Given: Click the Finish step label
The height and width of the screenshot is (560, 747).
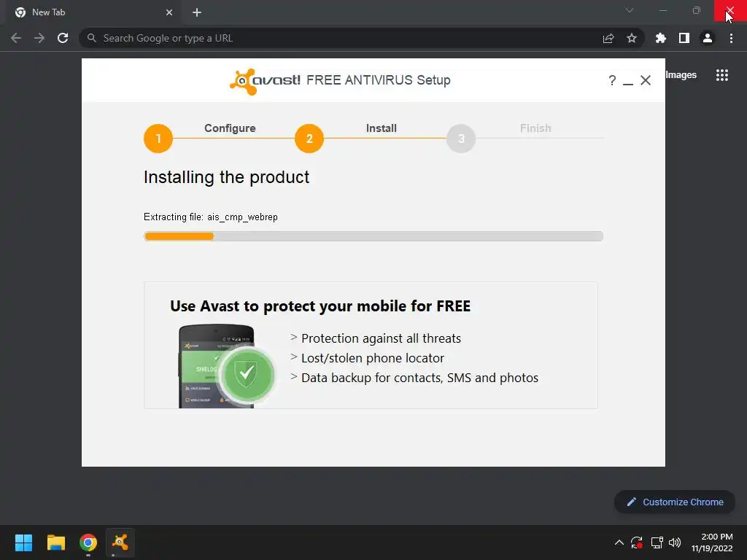Looking at the screenshot, I should pyautogui.click(x=535, y=128).
